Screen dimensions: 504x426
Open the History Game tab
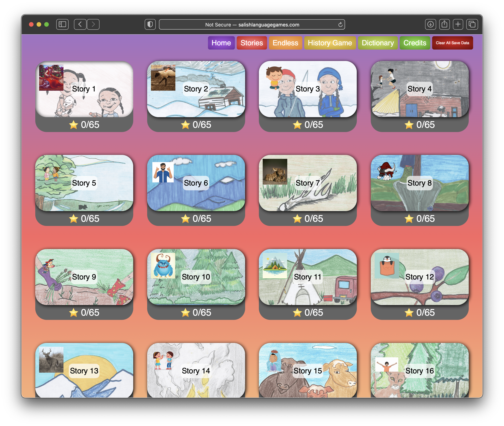click(x=330, y=43)
